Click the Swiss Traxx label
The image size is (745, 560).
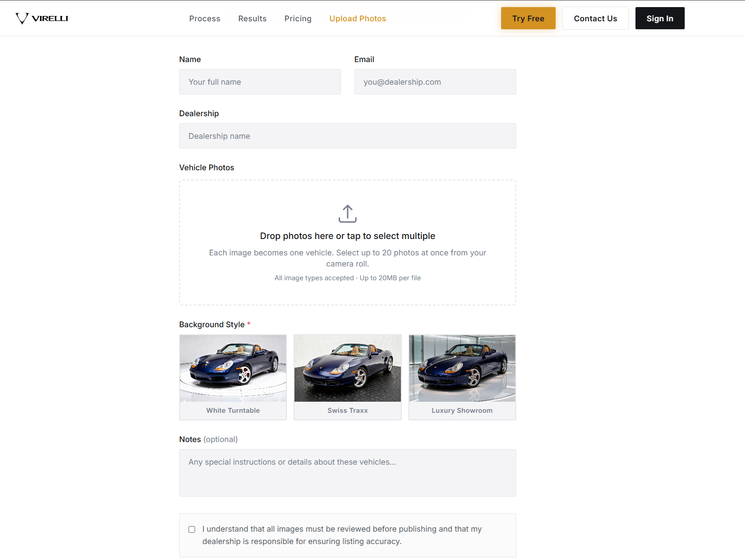(348, 411)
